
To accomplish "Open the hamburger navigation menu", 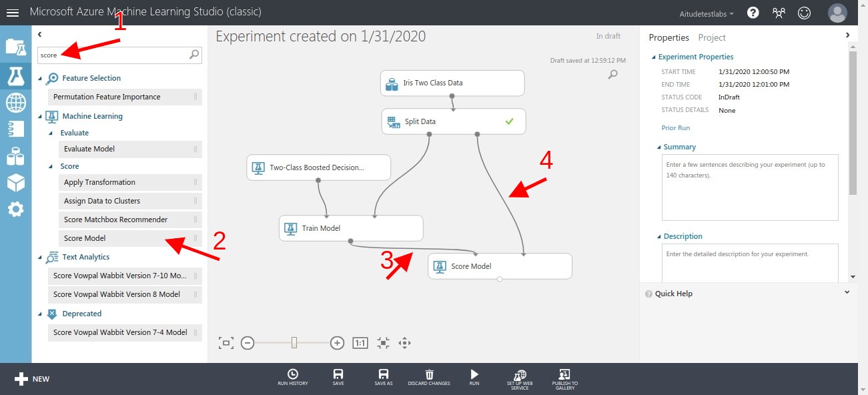I will [13, 12].
